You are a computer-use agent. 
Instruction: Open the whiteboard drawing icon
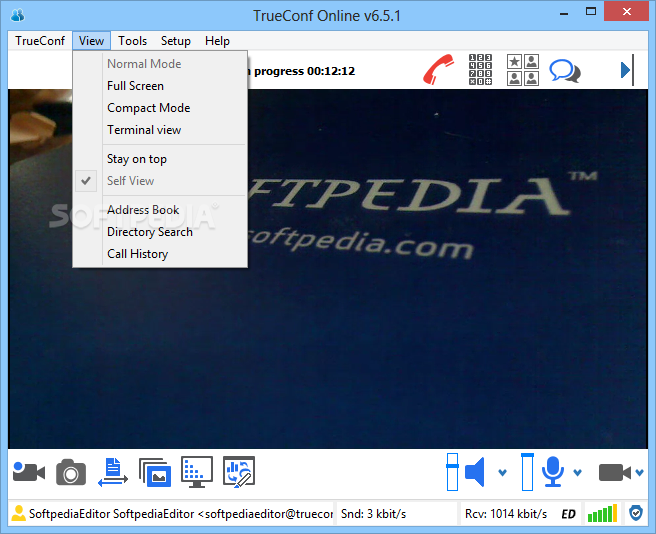(239, 472)
